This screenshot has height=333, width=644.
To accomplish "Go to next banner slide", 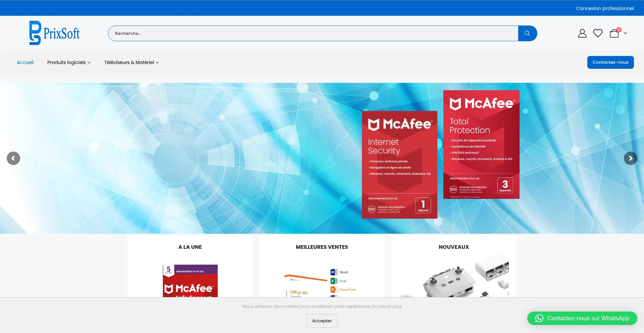I will pyautogui.click(x=631, y=158).
